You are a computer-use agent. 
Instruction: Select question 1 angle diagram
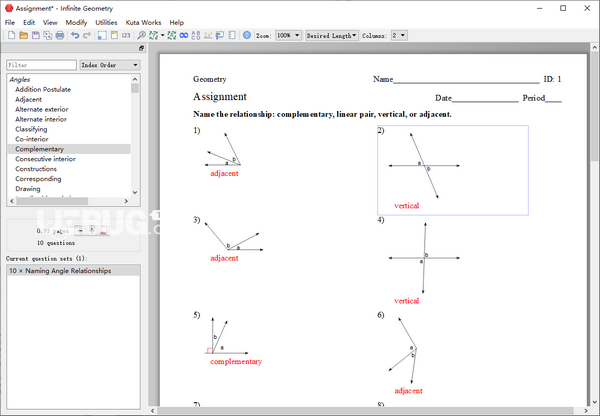click(224, 149)
